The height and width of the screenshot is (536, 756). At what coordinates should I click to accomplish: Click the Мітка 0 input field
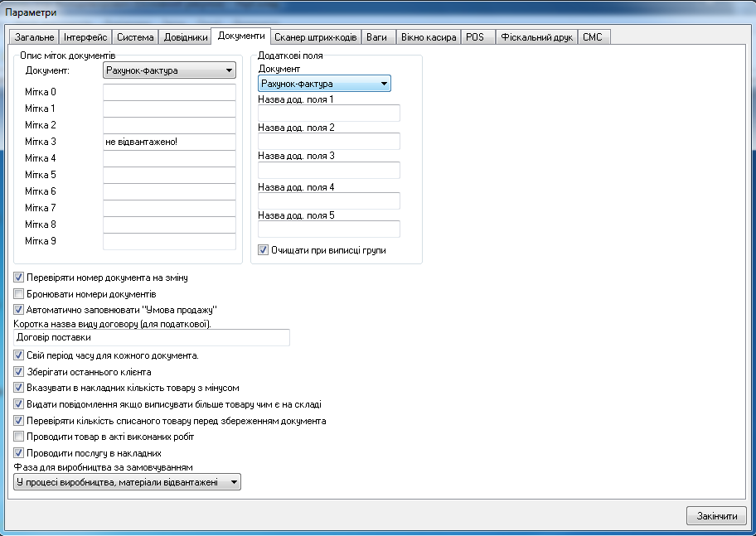(x=169, y=92)
